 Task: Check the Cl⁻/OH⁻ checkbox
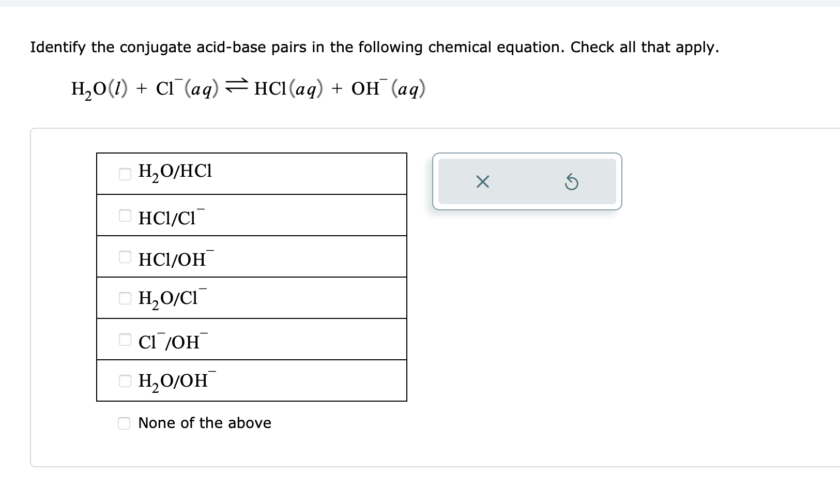124,340
